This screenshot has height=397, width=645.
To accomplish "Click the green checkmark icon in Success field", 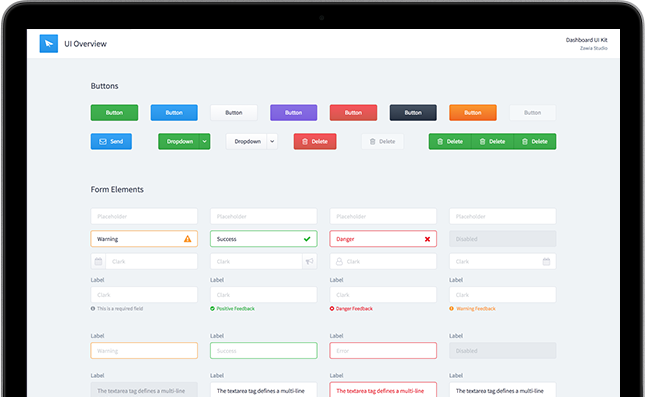I will tap(307, 239).
